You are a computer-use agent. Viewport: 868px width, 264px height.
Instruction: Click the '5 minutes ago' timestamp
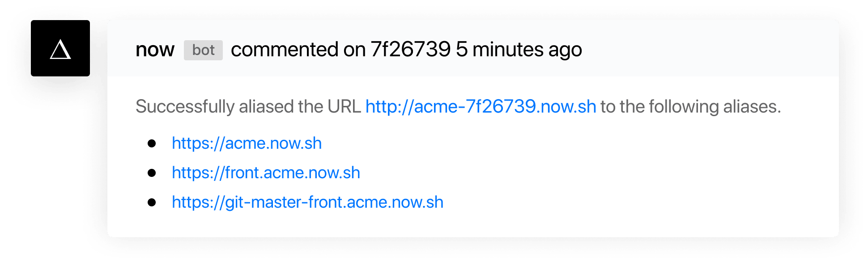[519, 49]
